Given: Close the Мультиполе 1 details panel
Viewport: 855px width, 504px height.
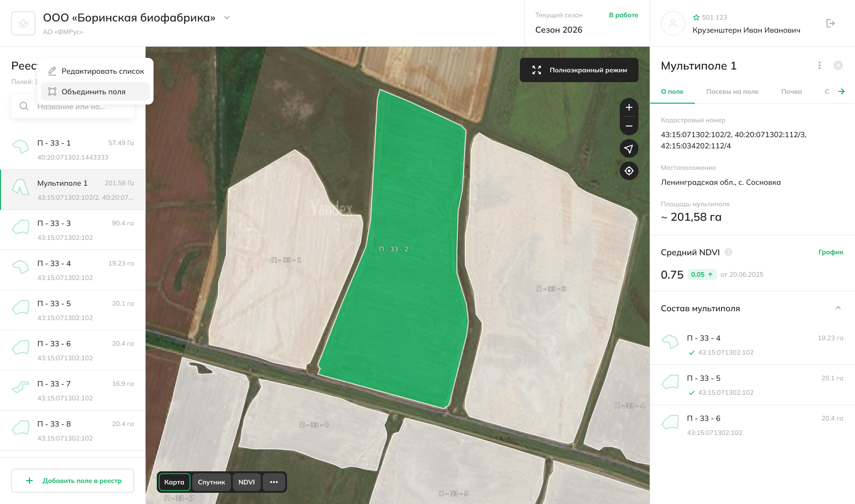Looking at the screenshot, I should point(838,65).
